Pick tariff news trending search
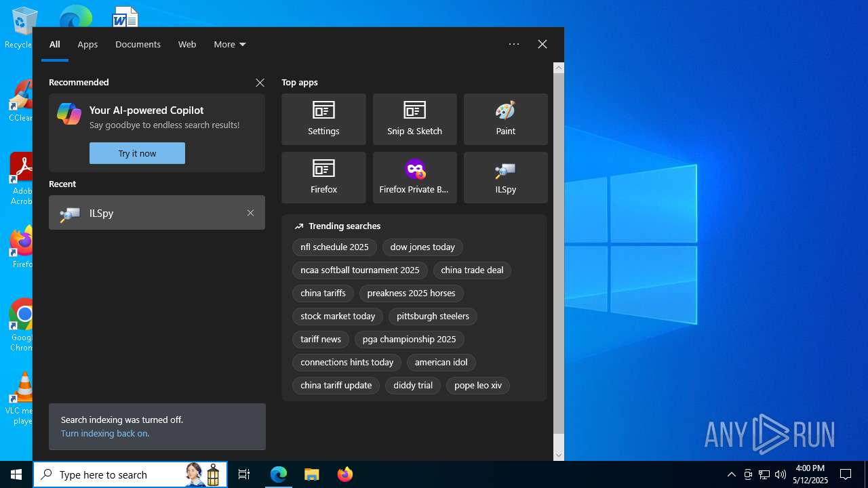The height and width of the screenshot is (488, 868). [x=321, y=340]
